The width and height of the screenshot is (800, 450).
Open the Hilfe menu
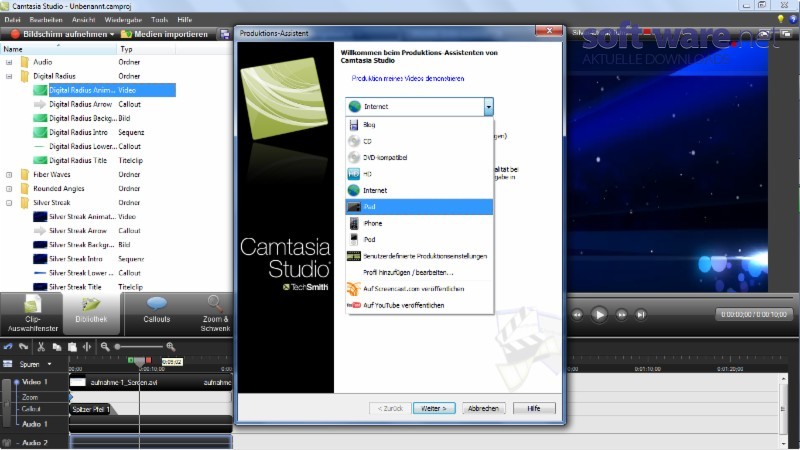(185, 19)
